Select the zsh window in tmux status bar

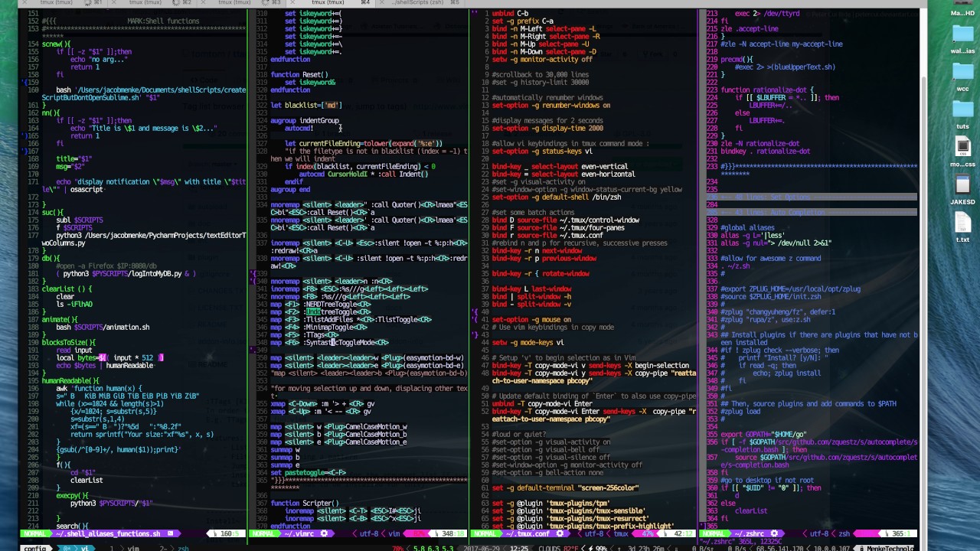[182, 548]
